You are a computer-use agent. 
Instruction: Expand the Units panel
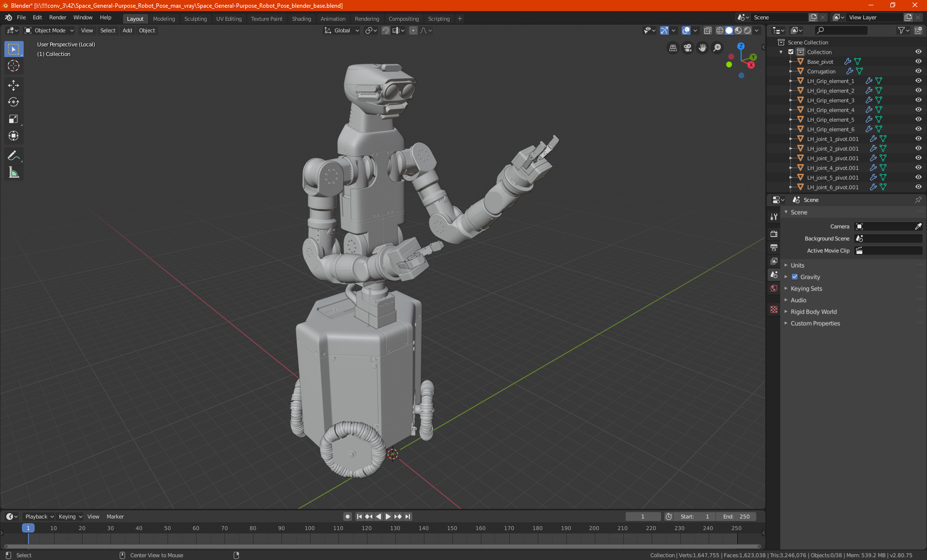coord(797,265)
